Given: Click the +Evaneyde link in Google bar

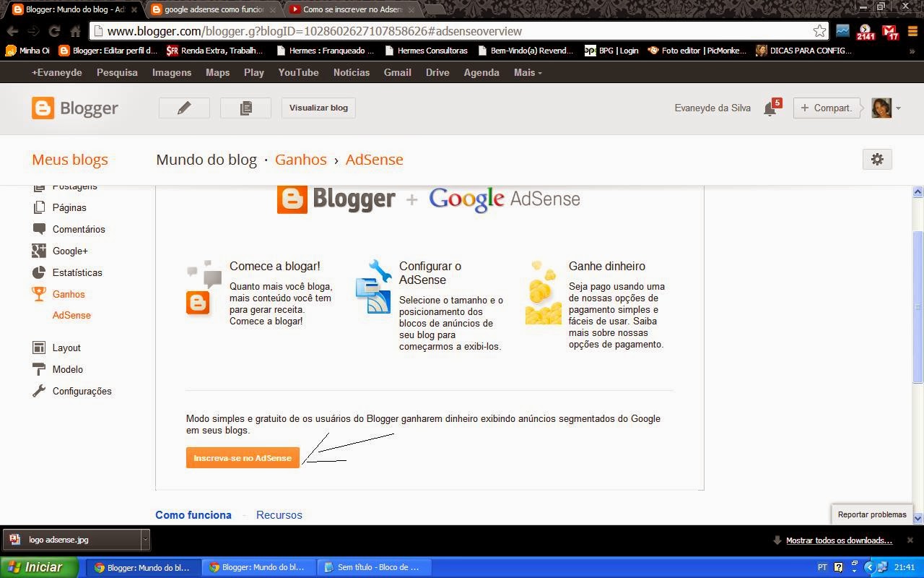Looking at the screenshot, I should tap(56, 72).
